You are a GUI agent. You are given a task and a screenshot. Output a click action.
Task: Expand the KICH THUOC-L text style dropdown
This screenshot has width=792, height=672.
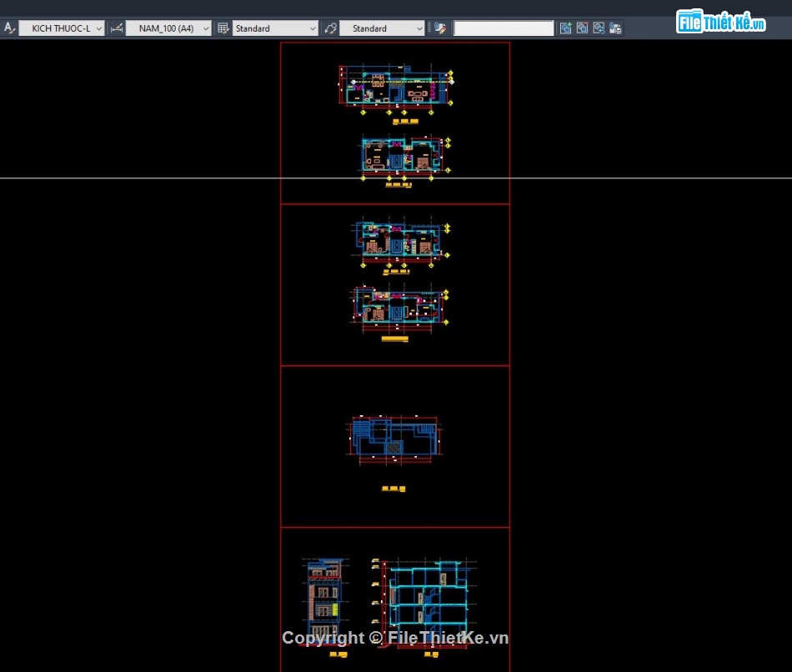pyautogui.click(x=99, y=28)
